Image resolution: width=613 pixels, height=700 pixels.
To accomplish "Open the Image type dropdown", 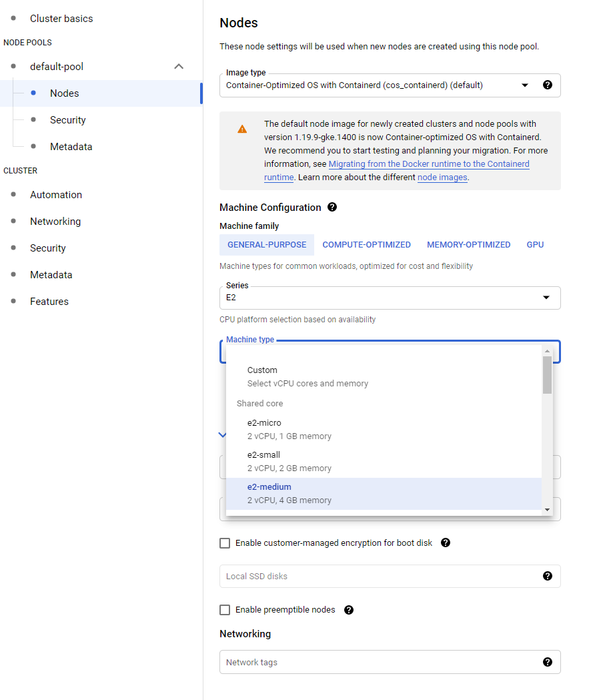I will click(526, 85).
